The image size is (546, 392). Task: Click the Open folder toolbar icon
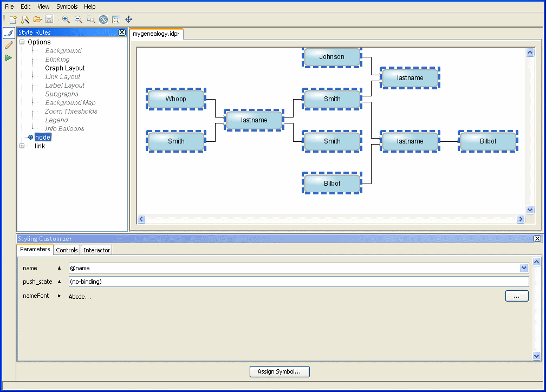tap(37, 19)
